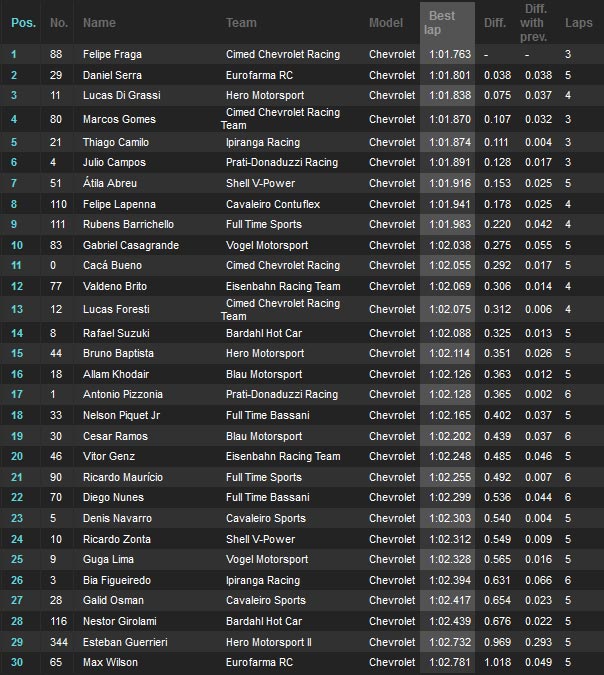Select driver name Daniel Serra
604x675 pixels.
click(112, 75)
